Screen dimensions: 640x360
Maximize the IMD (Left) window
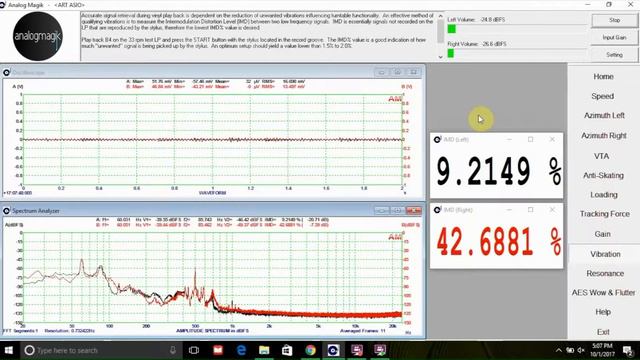(530, 140)
